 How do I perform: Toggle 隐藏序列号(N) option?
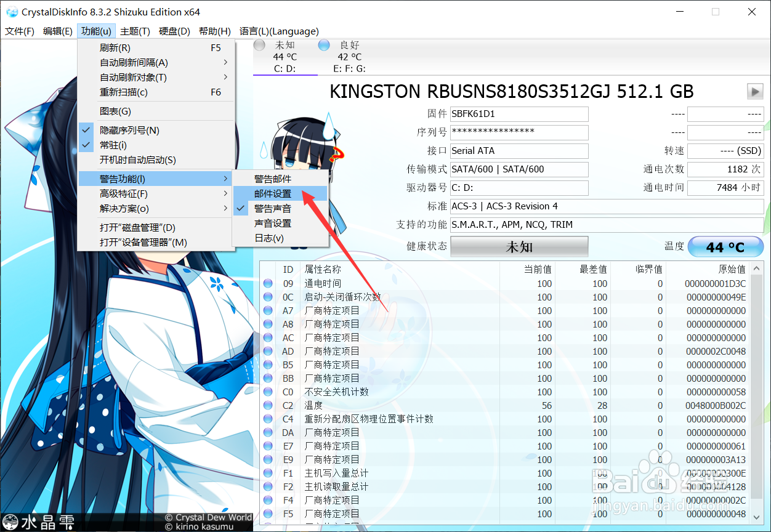tap(156, 131)
